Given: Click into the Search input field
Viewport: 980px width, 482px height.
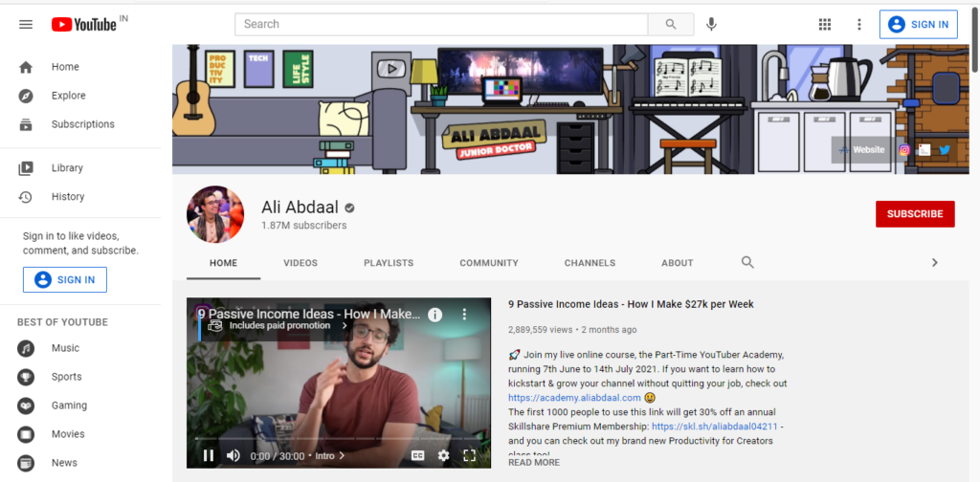Looking at the screenshot, I should tap(441, 24).
